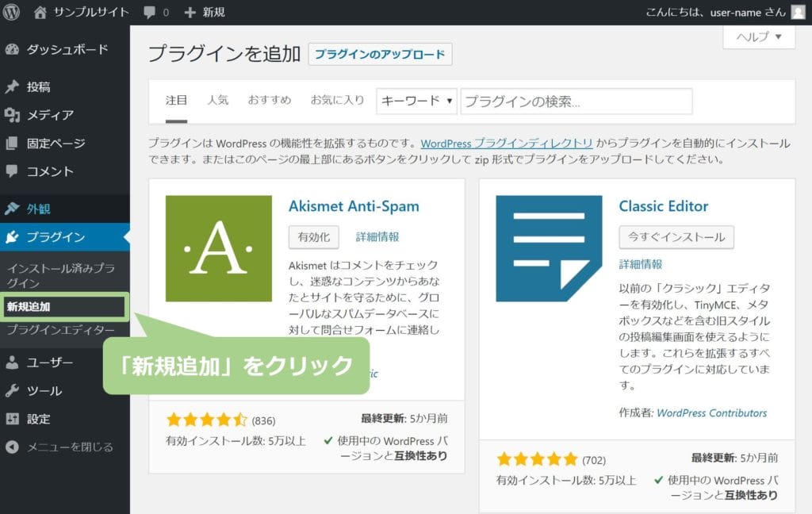Screen dimensions: 812x514
Task: Switch to the おすすめ tab
Action: coord(270,100)
